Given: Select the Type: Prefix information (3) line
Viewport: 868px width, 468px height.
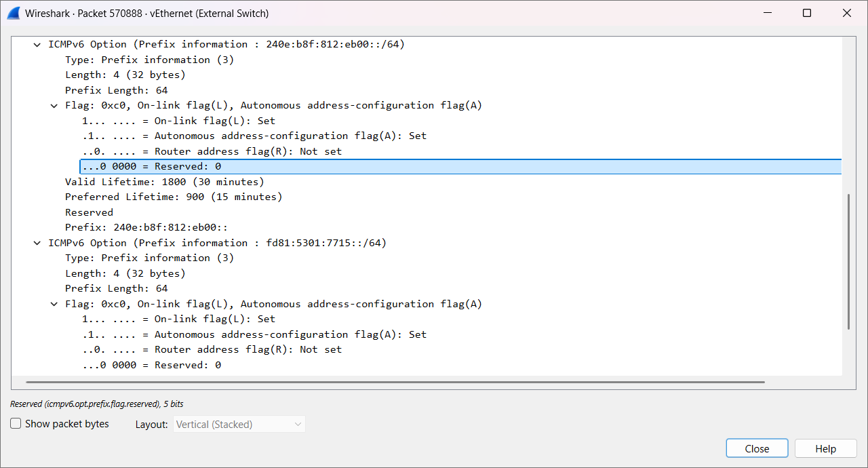Looking at the screenshot, I should (x=149, y=59).
